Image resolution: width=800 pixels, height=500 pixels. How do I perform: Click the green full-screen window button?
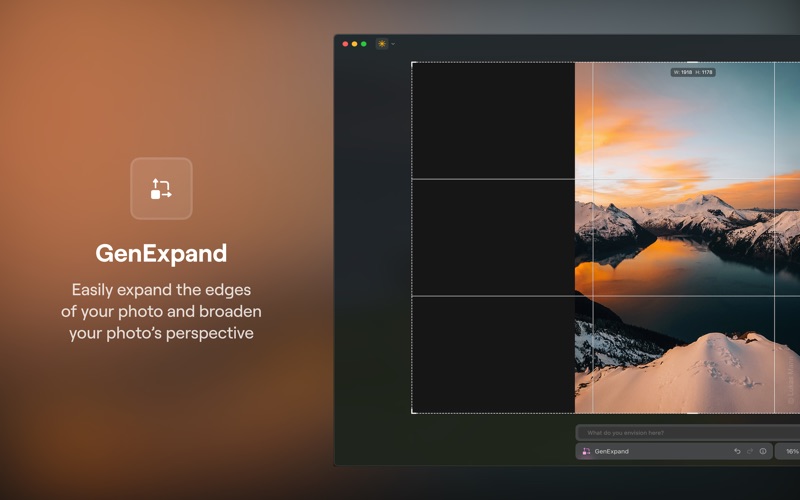[364, 44]
